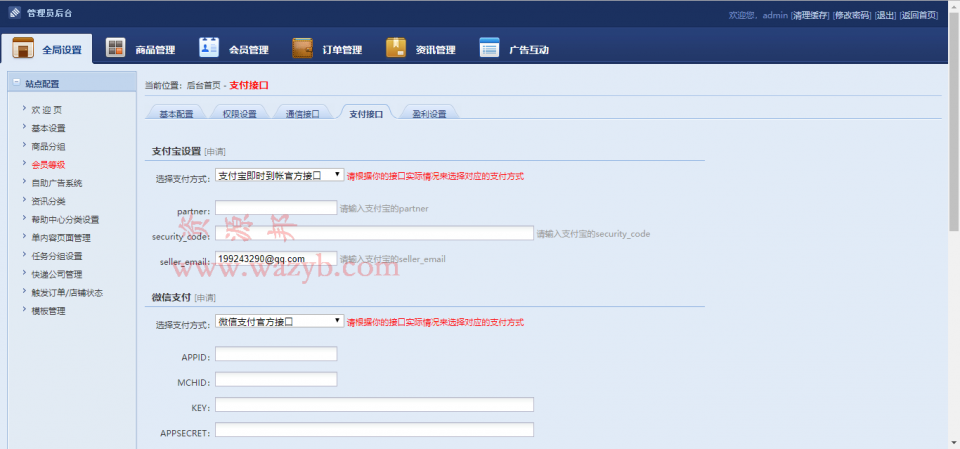960x449 pixels.
Task: Focus the security_code input field
Action: (x=375, y=233)
